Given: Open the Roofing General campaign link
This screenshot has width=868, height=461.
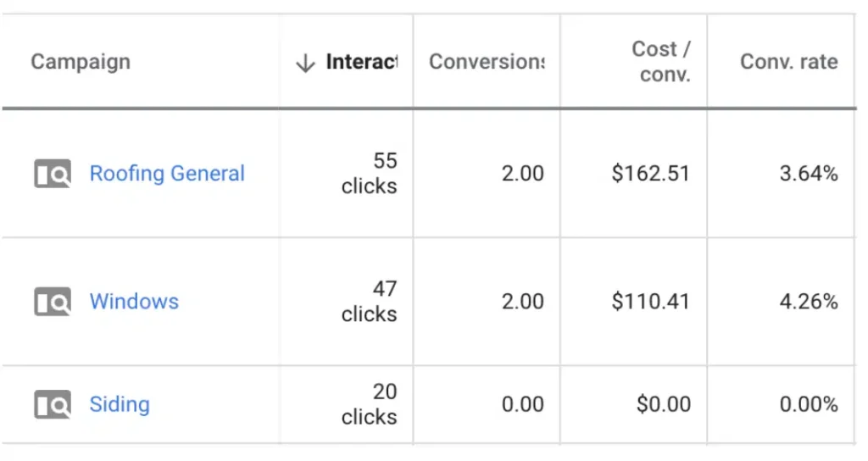Looking at the screenshot, I should 167,174.
